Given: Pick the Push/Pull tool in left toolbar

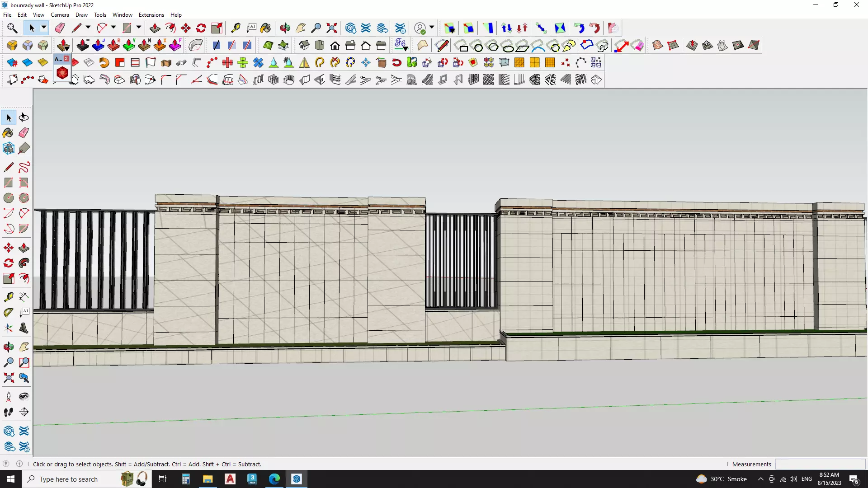Looking at the screenshot, I should 24,248.
